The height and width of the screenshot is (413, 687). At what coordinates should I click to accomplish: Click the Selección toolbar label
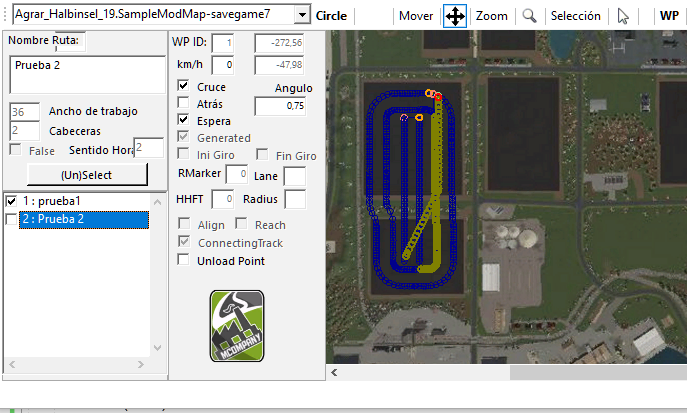(x=575, y=16)
